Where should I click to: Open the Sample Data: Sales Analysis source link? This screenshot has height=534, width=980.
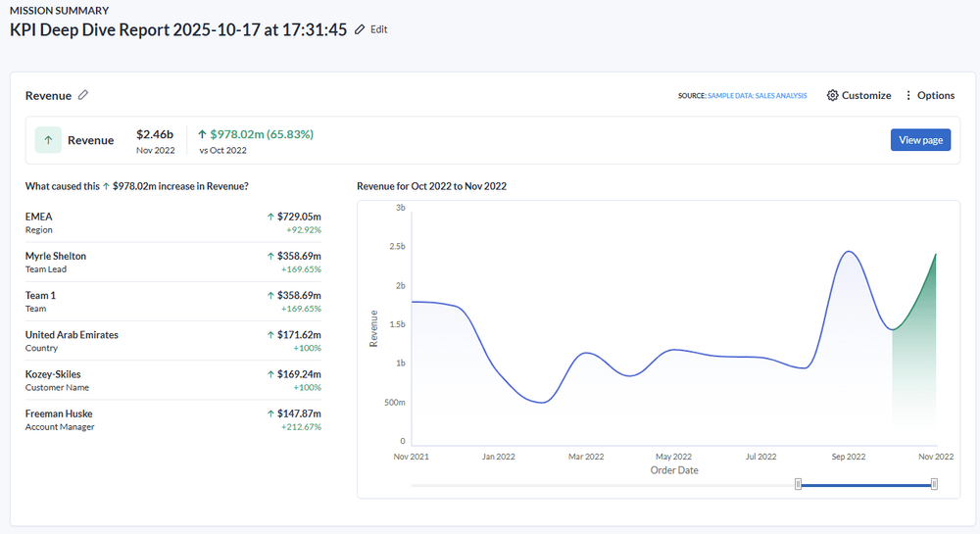point(757,96)
